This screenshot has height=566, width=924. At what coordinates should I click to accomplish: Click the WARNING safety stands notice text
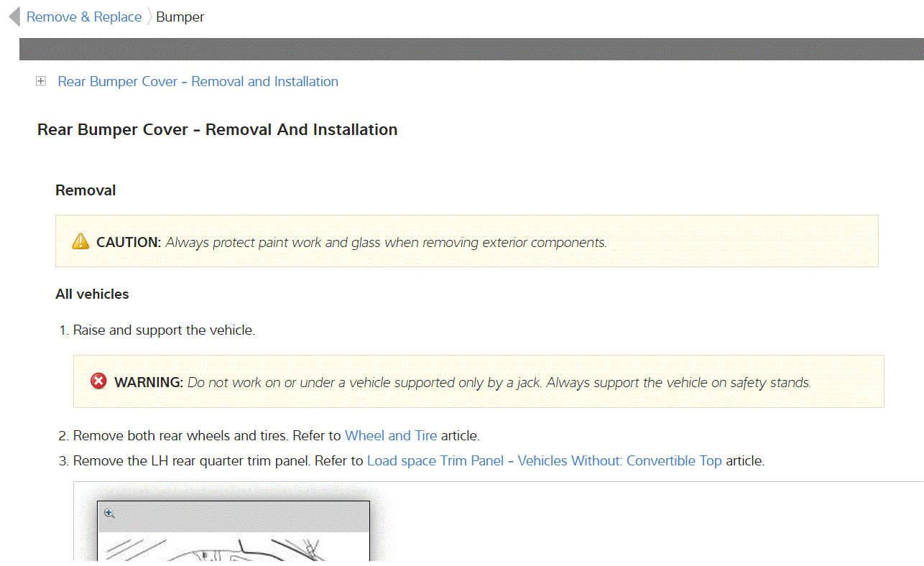pos(499,383)
